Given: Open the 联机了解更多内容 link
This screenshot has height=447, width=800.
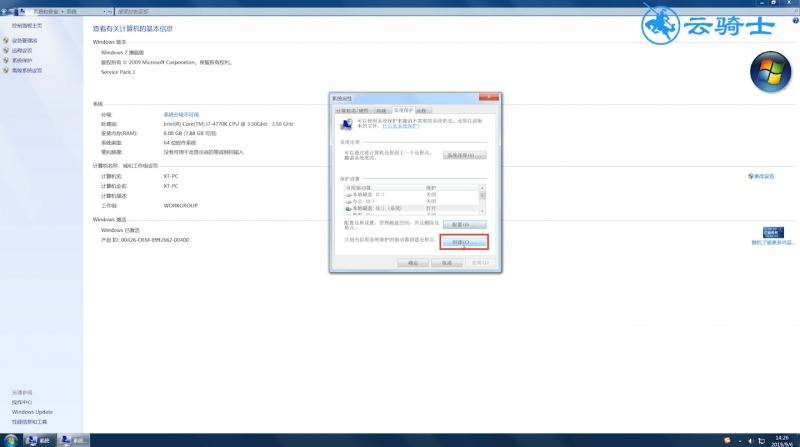Looking at the screenshot, I should 772,243.
